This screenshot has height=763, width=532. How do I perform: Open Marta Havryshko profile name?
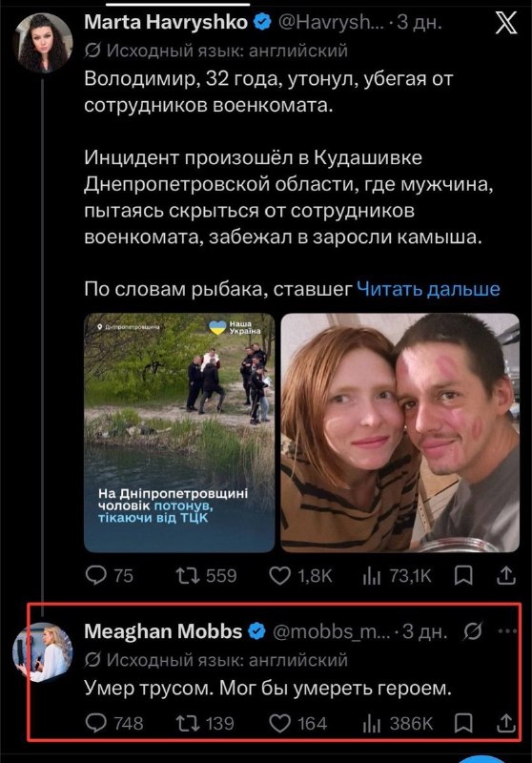click(x=166, y=22)
